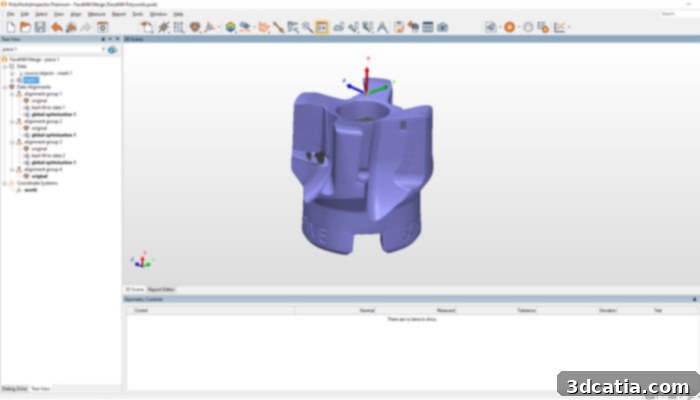Click the Measured column header
The width and height of the screenshot is (700, 400).
(x=416, y=310)
